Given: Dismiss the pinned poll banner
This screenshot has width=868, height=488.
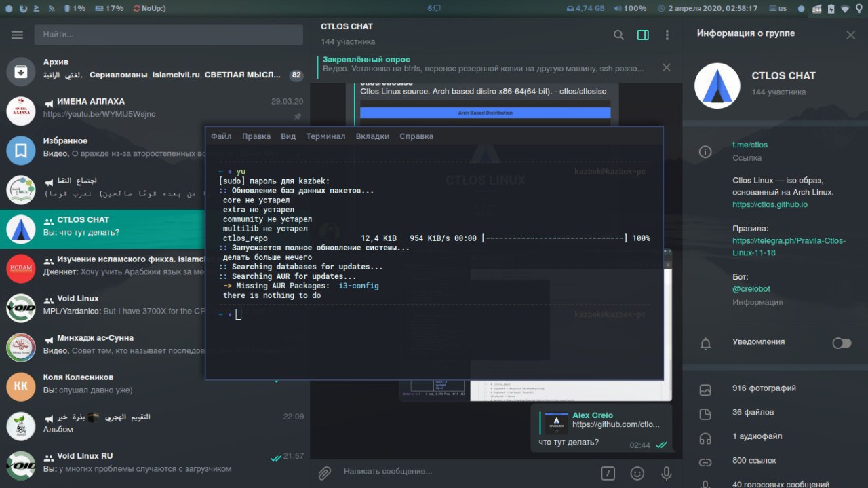Looking at the screenshot, I should click(x=666, y=67).
